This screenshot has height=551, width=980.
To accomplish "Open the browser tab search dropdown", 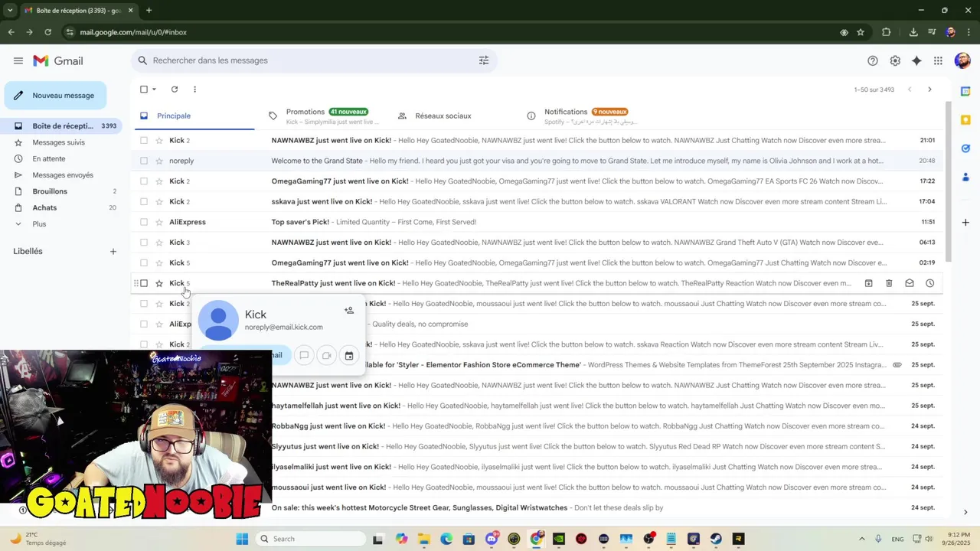I will [x=10, y=10].
